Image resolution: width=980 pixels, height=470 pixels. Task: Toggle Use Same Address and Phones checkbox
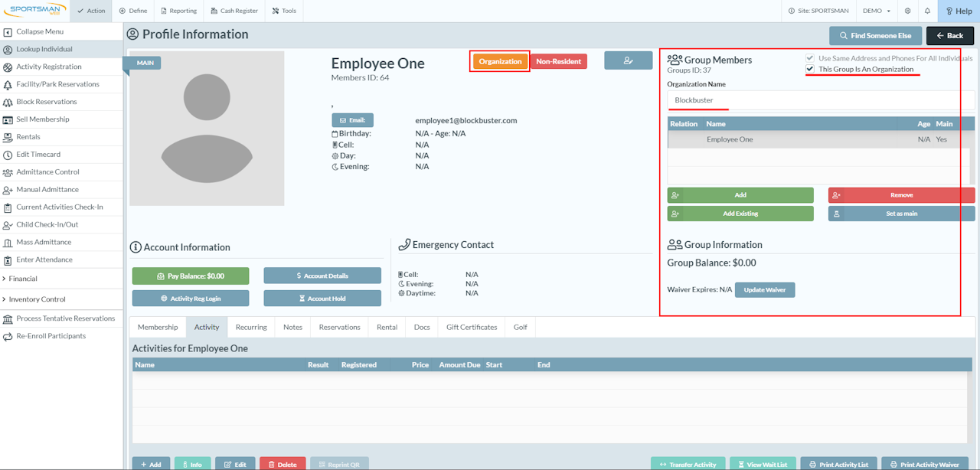[x=810, y=58]
